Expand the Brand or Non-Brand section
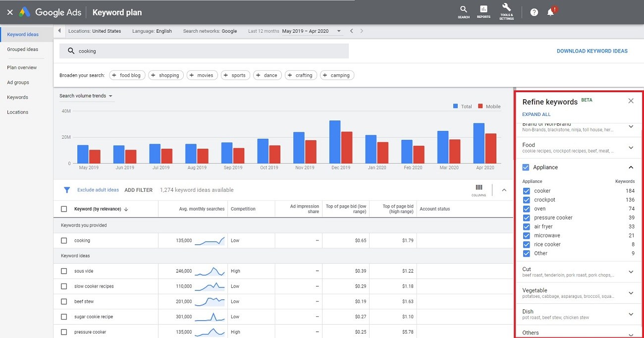644x338 pixels. click(x=631, y=127)
